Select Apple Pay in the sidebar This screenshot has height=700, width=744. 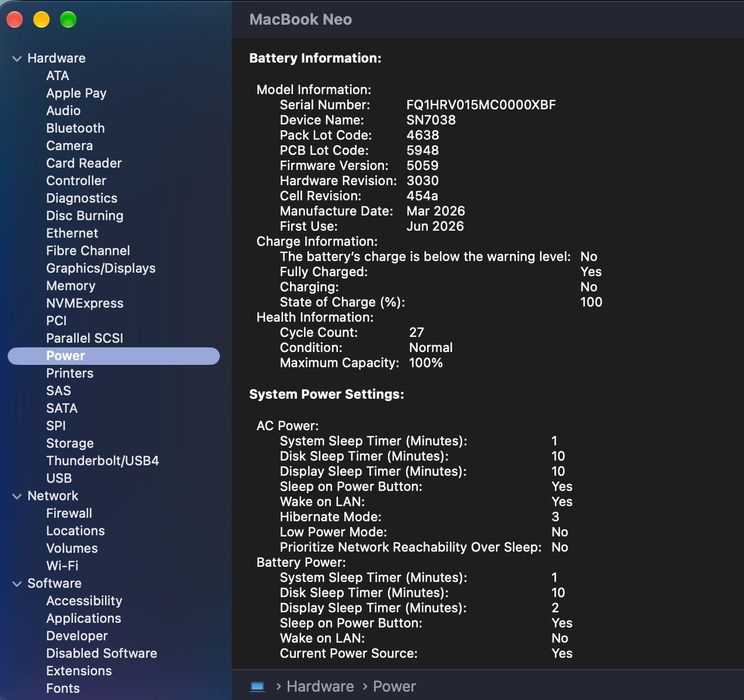76,93
